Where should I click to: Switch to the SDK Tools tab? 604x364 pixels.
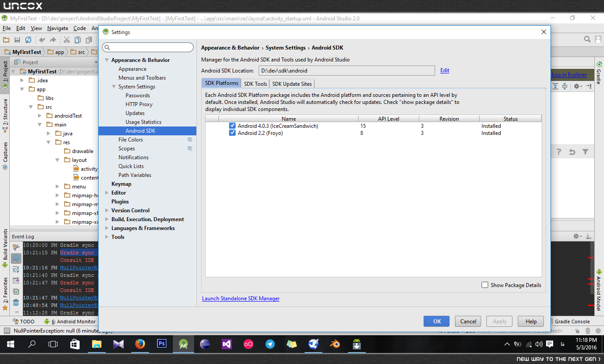pyautogui.click(x=256, y=84)
